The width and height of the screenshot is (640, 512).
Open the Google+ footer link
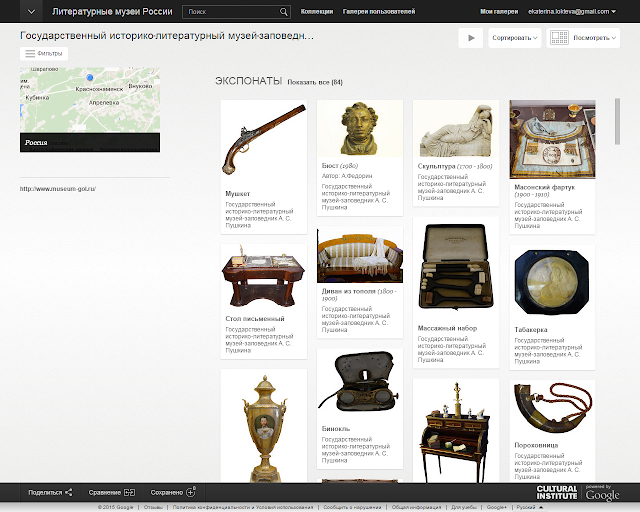pyautogui.click(x=496, y=507)
